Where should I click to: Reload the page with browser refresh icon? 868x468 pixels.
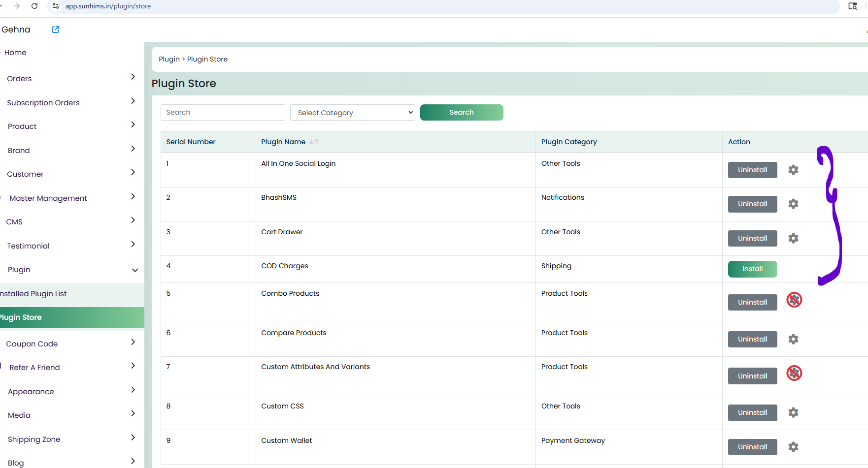[34, 6]
